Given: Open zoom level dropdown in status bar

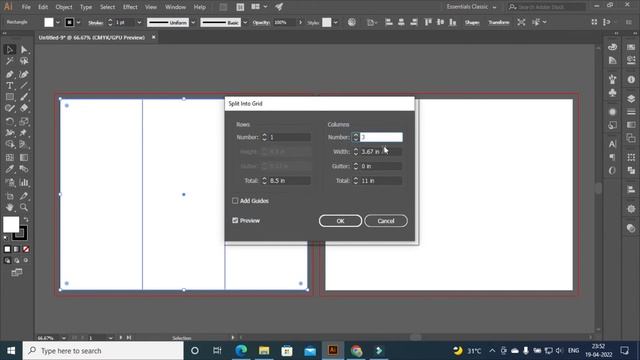Looking at the screenshot, I should [x=64, y=338].
